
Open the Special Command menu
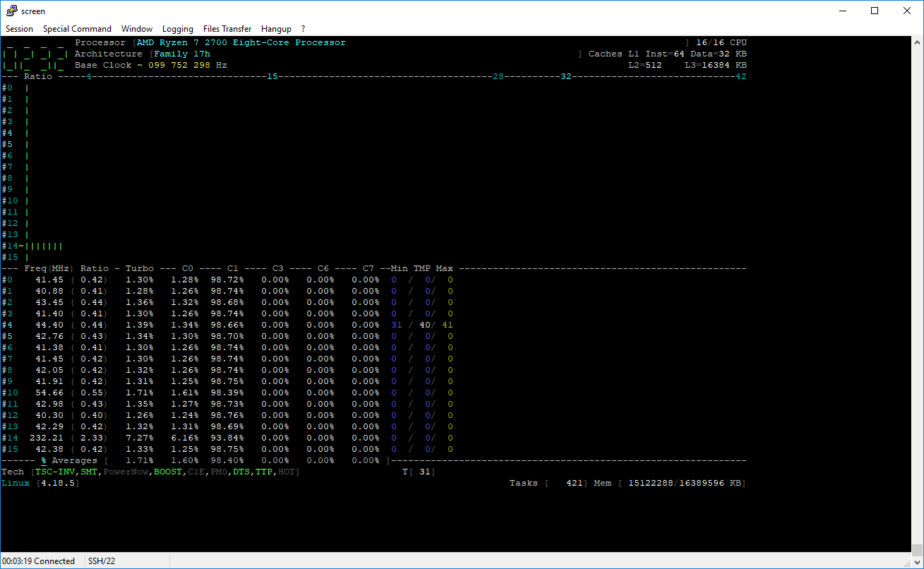click(77, 29)
